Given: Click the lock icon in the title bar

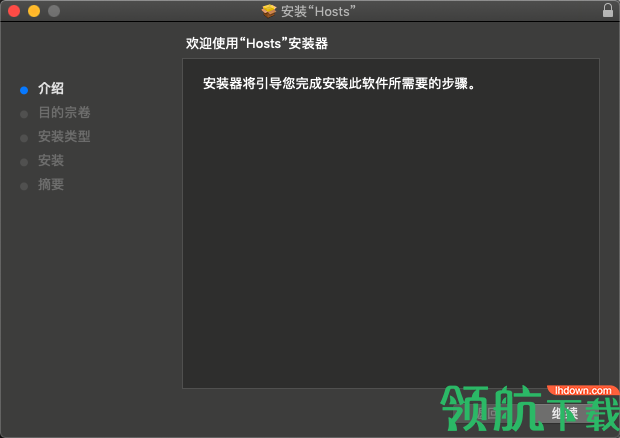Looking at the screenshot, I should pos(608,10).
